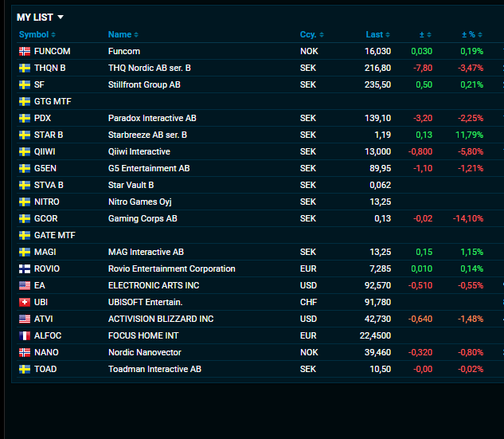Click the flag icon beside GTG MTF
This screenshot has height=439, width=504.
point(25,101)
